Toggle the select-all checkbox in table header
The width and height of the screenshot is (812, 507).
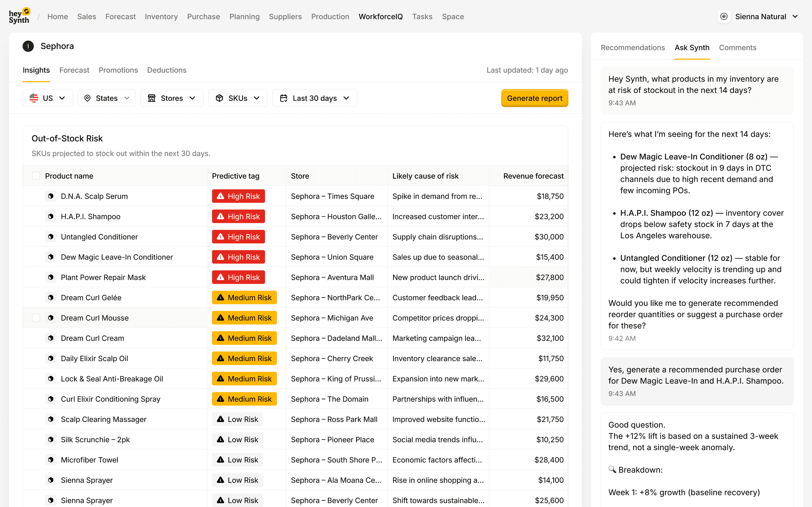36,176
